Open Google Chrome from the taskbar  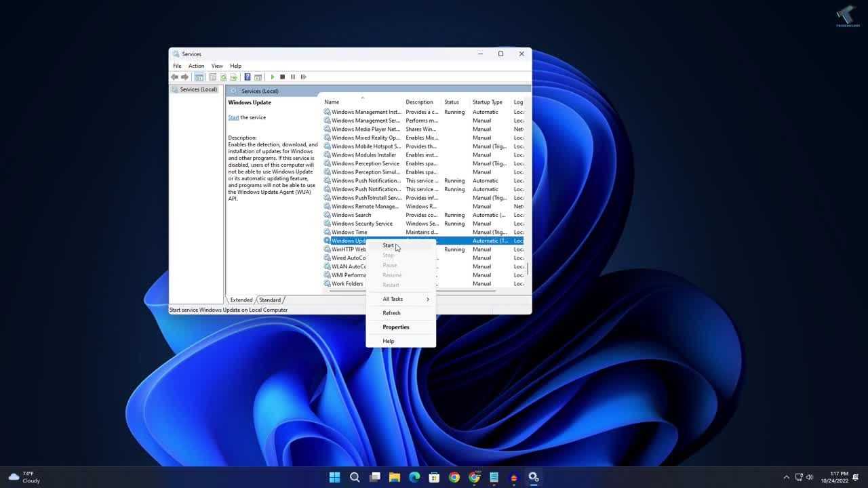tap(454, 477)
